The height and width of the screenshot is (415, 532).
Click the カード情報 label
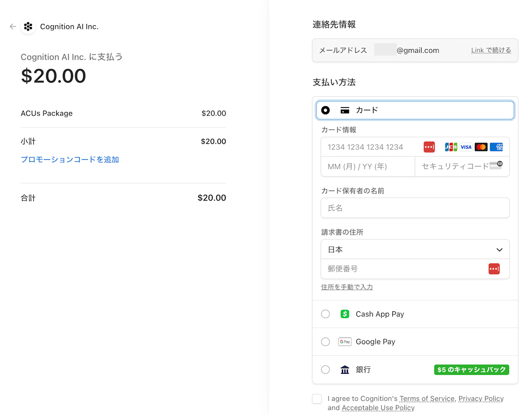(339, 130)
